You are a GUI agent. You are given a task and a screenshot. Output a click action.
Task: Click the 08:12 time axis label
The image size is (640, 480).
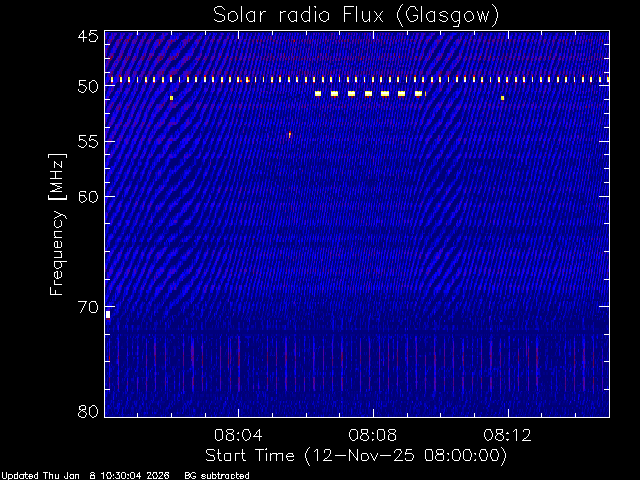click(x=508, y=435)
